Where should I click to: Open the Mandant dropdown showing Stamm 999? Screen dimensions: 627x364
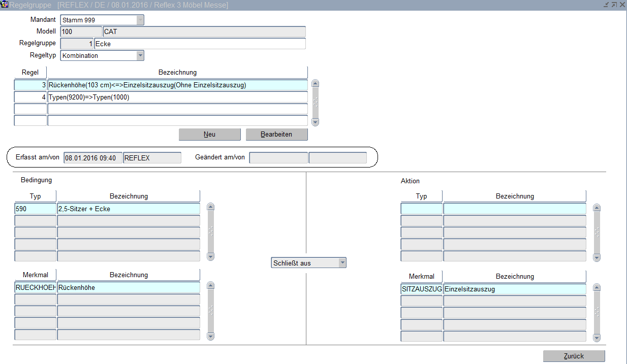tap(140, 20)
